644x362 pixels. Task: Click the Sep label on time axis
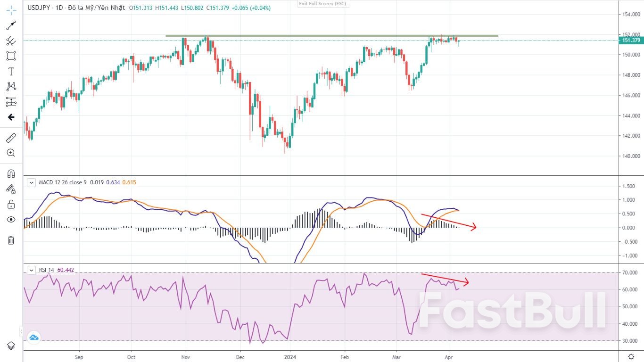coord(79,357)
